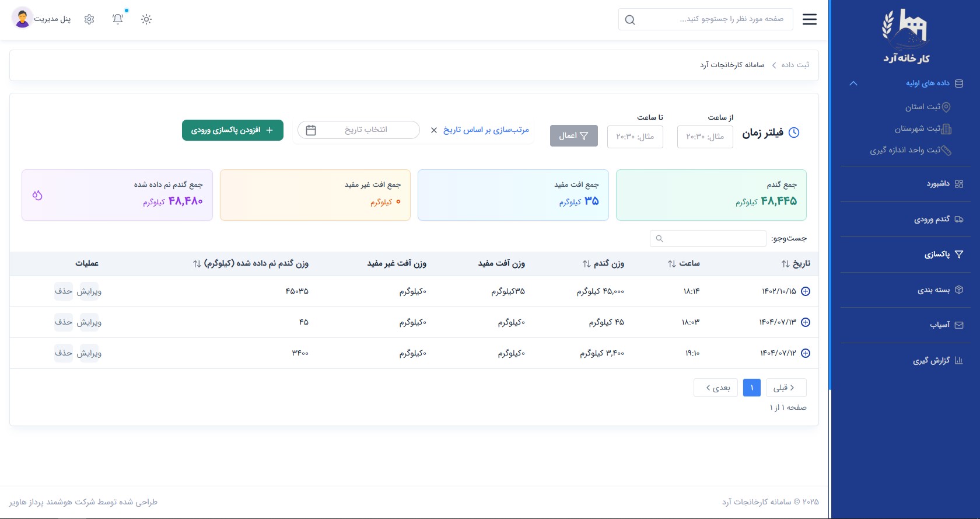This screenshot has width=980, height=519.
Task: Select page 1 in pagination
Action: 752,388
